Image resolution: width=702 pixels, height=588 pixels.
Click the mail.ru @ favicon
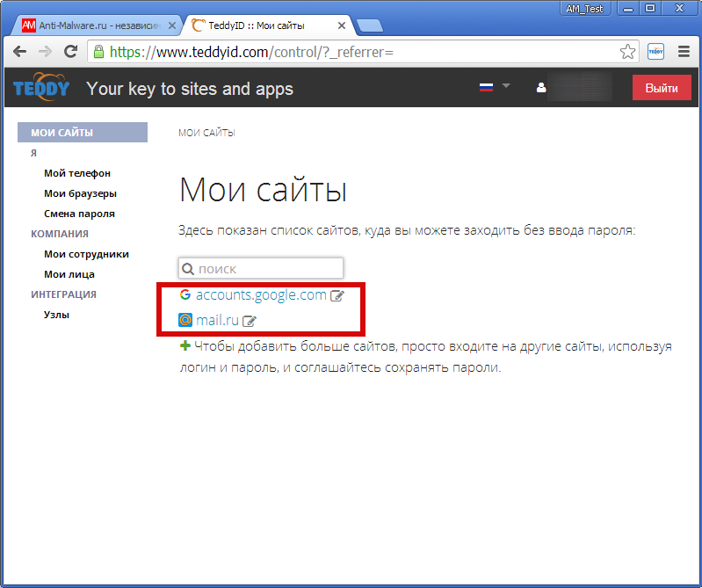(x=185, y=320)
